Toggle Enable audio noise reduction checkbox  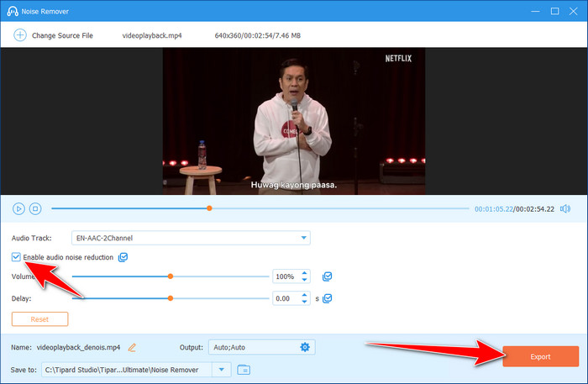16,257
